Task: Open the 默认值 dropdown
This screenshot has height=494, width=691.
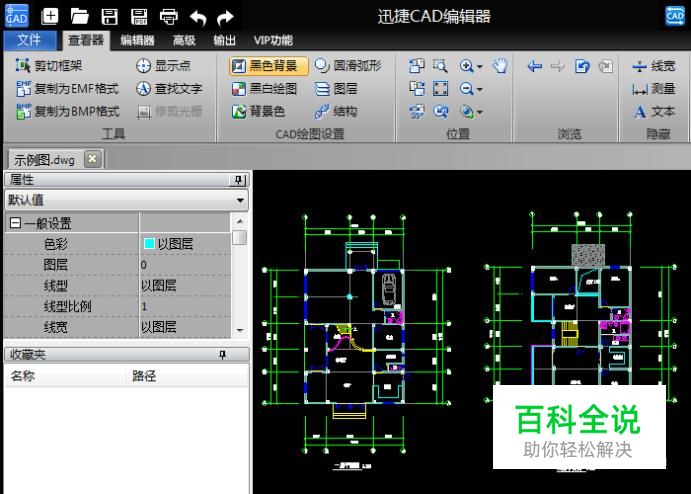Action: point(126,200)
